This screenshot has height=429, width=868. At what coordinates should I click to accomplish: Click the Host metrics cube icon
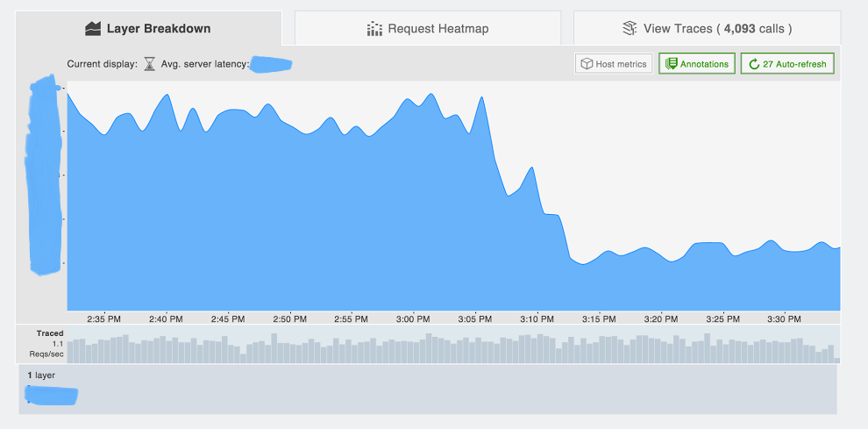[587, 64]
